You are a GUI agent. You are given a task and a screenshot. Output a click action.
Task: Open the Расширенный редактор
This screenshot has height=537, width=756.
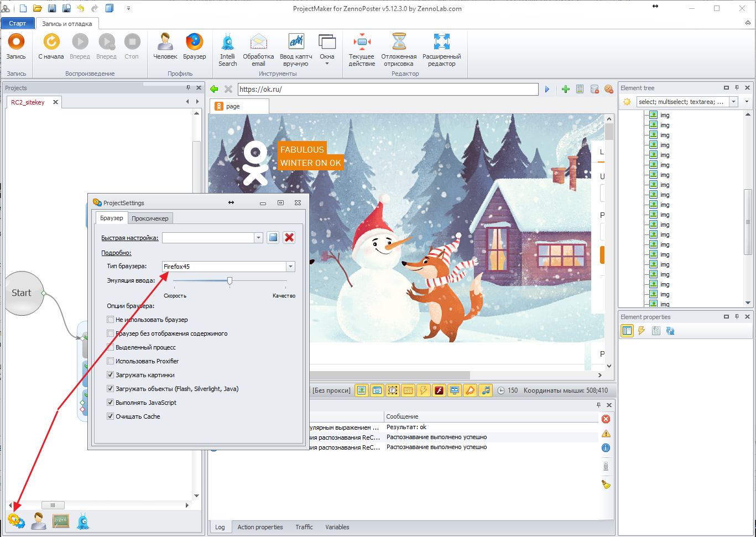click(x=441, y=50)
